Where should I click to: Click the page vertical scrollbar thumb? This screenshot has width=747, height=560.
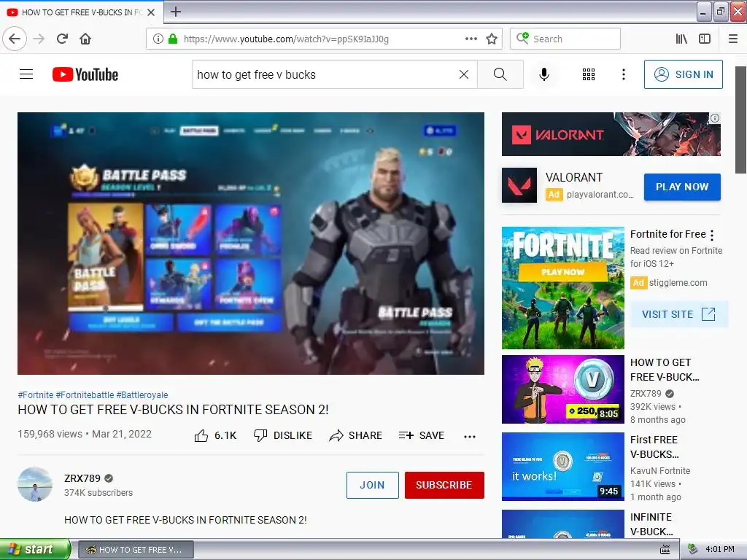click(741, 120)
